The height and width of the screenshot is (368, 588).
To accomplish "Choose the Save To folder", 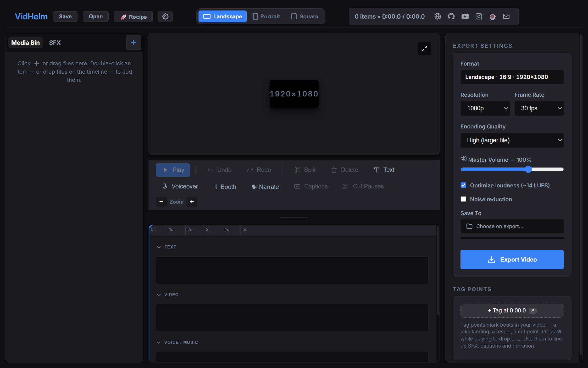I will point(512,226).
